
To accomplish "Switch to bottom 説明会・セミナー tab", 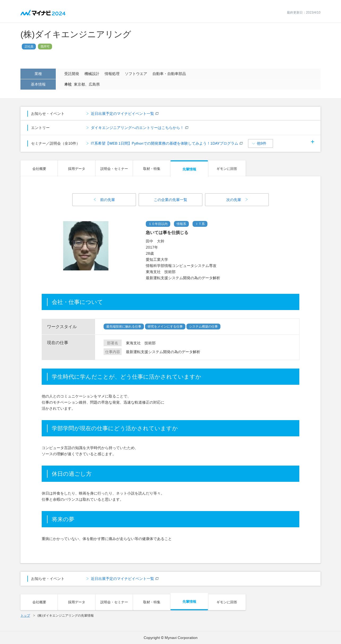I will click(114, 602).
